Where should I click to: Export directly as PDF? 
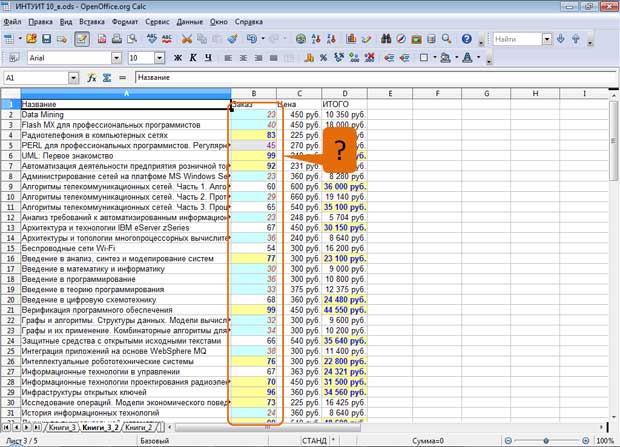pos(102,39)
